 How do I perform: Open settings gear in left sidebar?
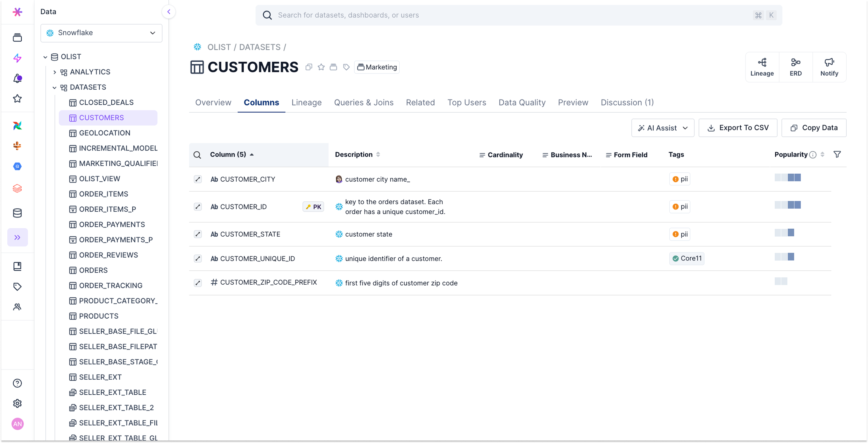[17, 403]
